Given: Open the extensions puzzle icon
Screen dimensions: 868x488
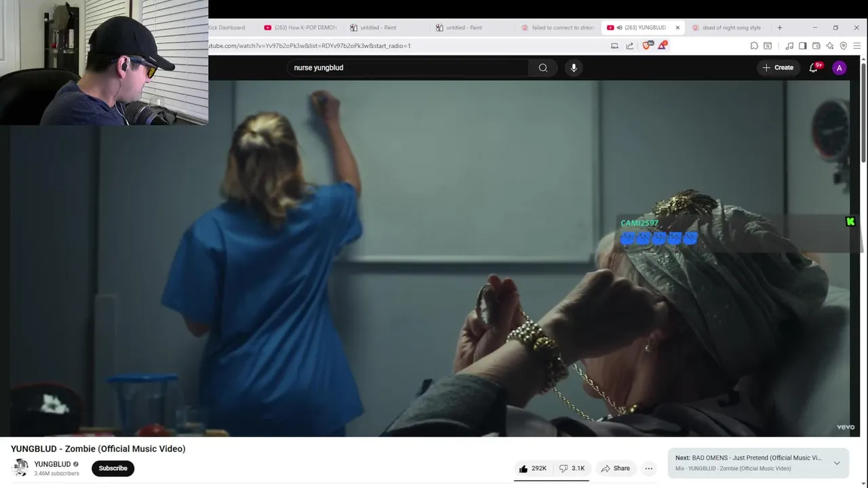Looking at the screenshot, I should (754, 45).
